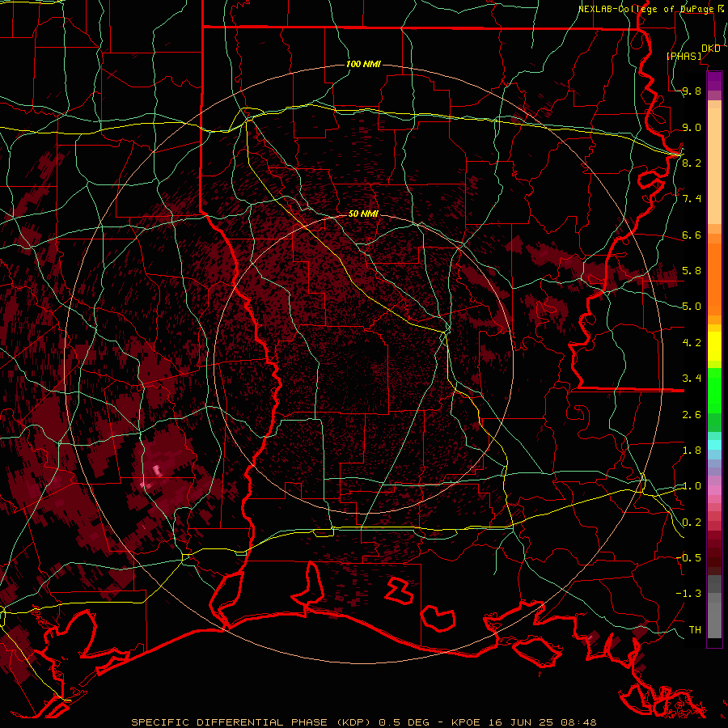Click the "SPECIFIC DIFFERENTIAL PHASE (KDP)" title text
Image resolution: width=728 pixels, height=728 pixels.
[252, 722]
